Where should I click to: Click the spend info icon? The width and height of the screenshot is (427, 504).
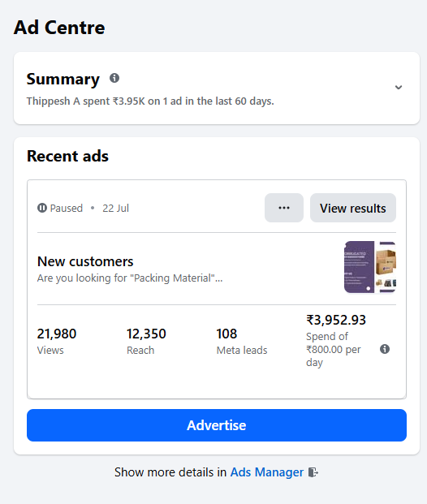(385, 349)
